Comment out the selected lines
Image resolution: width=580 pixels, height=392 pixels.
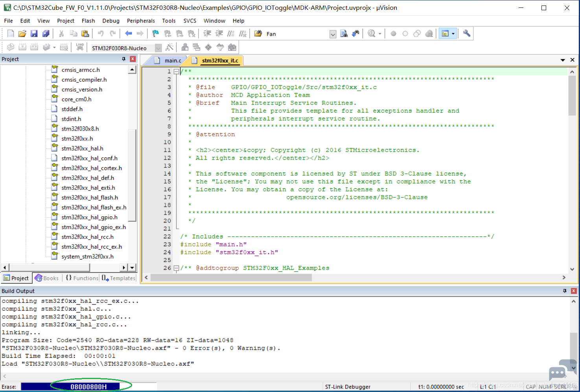(x=231, y=34)
